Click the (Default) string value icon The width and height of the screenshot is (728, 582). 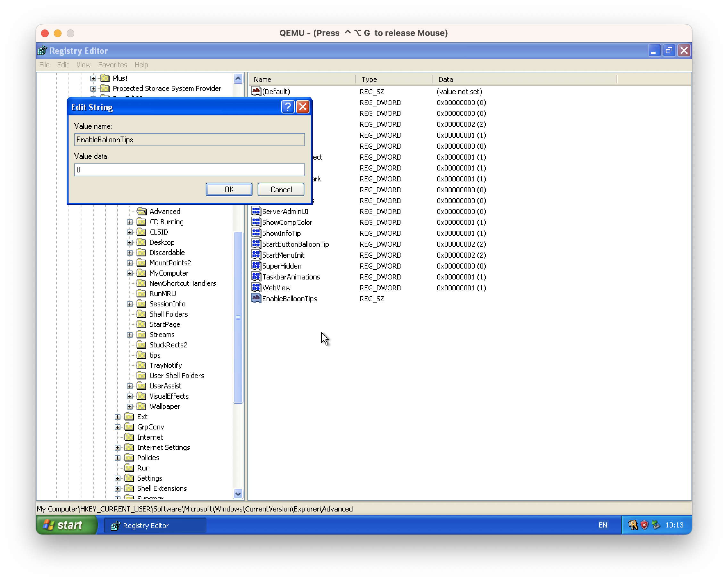coord(256,91)
